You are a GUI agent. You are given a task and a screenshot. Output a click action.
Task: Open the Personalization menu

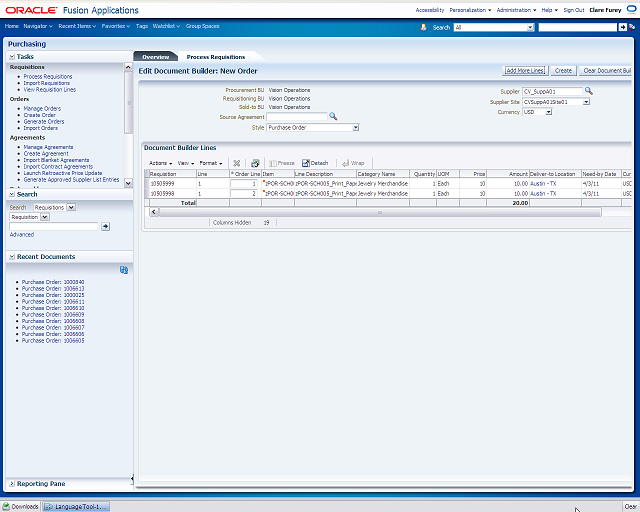470,10
